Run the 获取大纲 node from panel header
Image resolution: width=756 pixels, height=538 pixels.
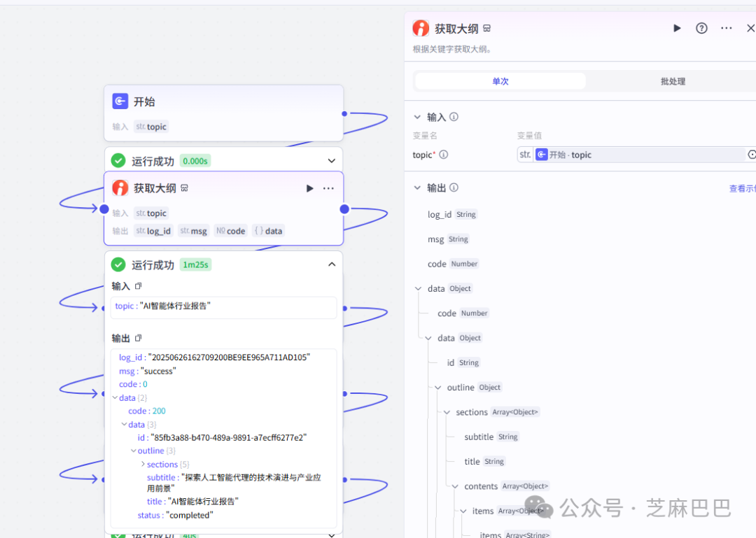tap(677, 29)
